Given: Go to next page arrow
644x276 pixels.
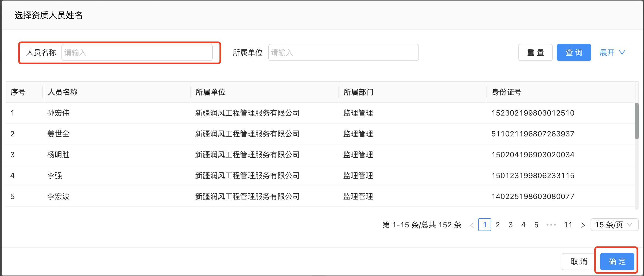Looking at the screenshot, I should 583,225.
